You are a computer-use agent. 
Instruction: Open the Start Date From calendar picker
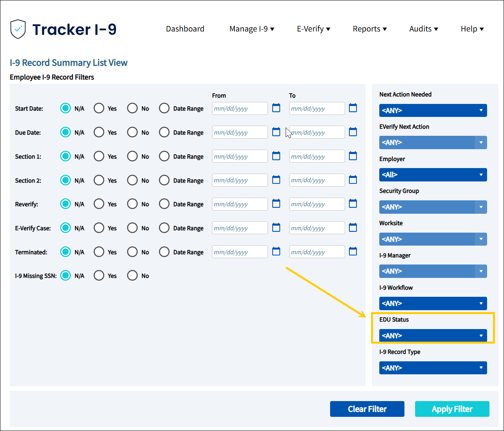click(x=276, y=108)
